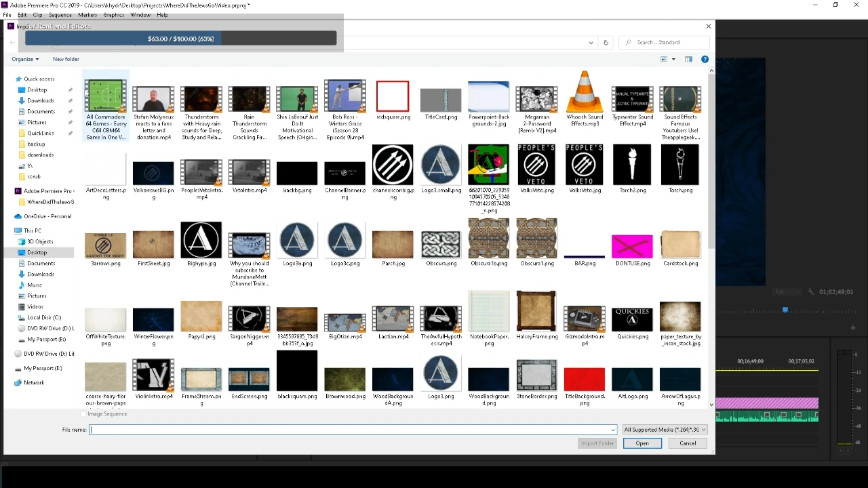The image size is (868, 488).
Task: Toggle the preview pane icon
Action: point(688,59)
